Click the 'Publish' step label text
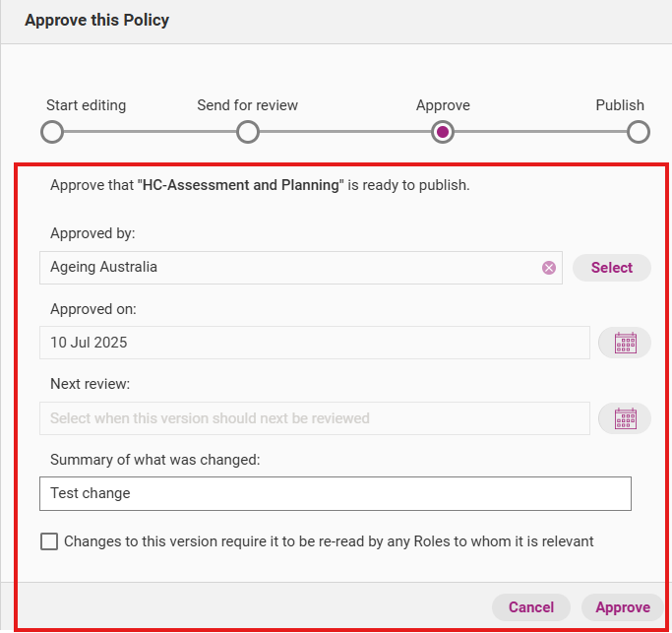The height and width of the screenshot is (633, 672). (620, 105)
